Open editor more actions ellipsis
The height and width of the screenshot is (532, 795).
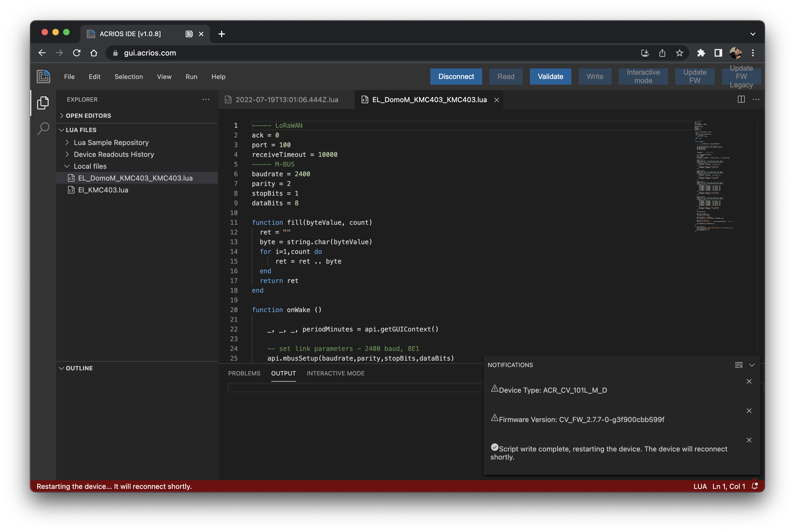point(756,99)
